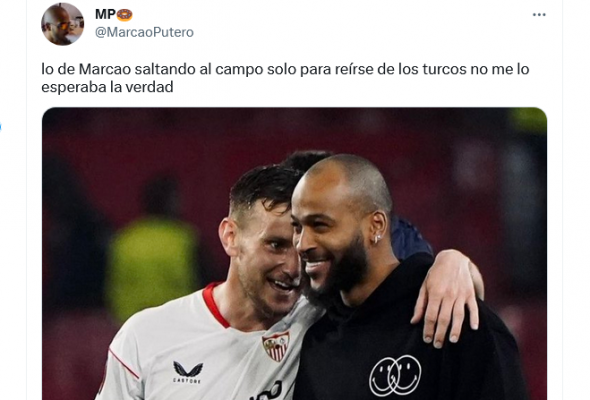Click the Castore logo on the jersey
This screenshot has height=400, width=590.
tap(188, 373)
